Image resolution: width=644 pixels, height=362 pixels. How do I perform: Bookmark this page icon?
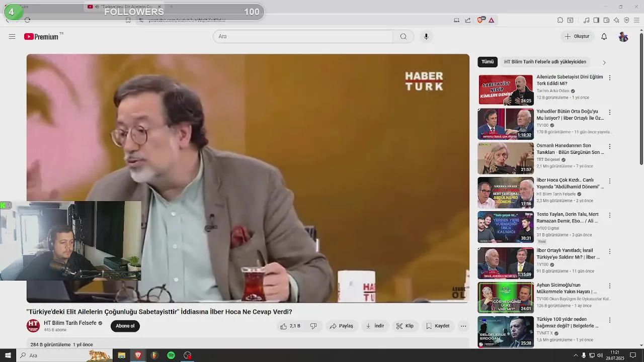coord(128,20)
